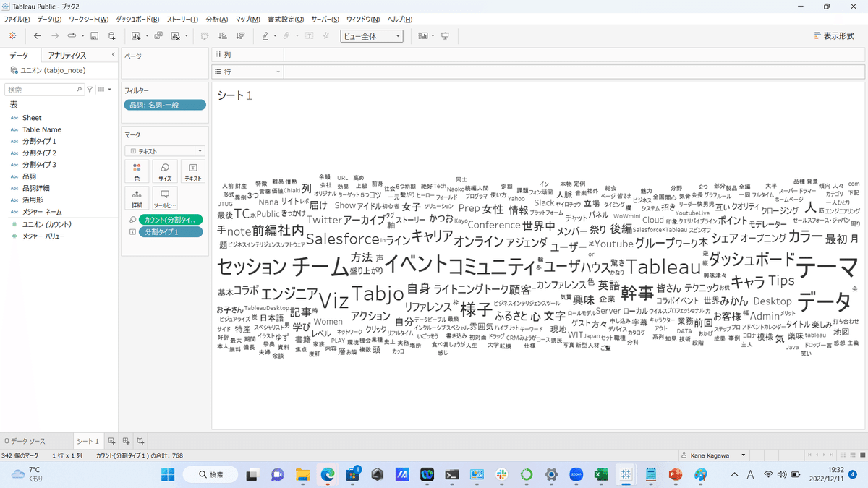This screenshot has width=868, height=488.
Task: Open the Windows Start button
Action: pyautogui.click(x=168, y=474)
